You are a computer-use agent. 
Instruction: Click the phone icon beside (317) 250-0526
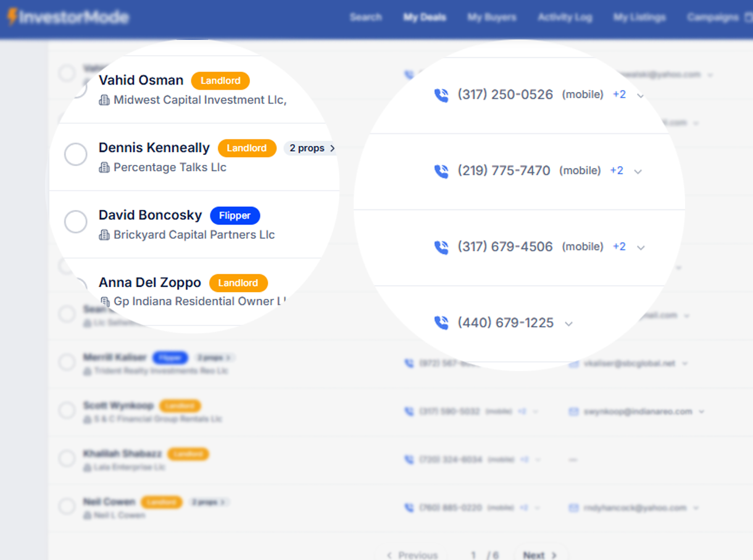pos(441,95)
